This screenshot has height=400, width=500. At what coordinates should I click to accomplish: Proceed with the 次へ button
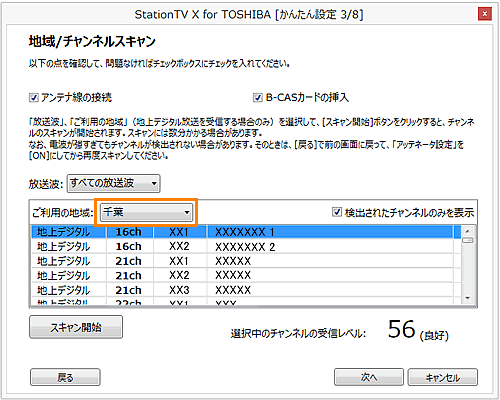369,377
